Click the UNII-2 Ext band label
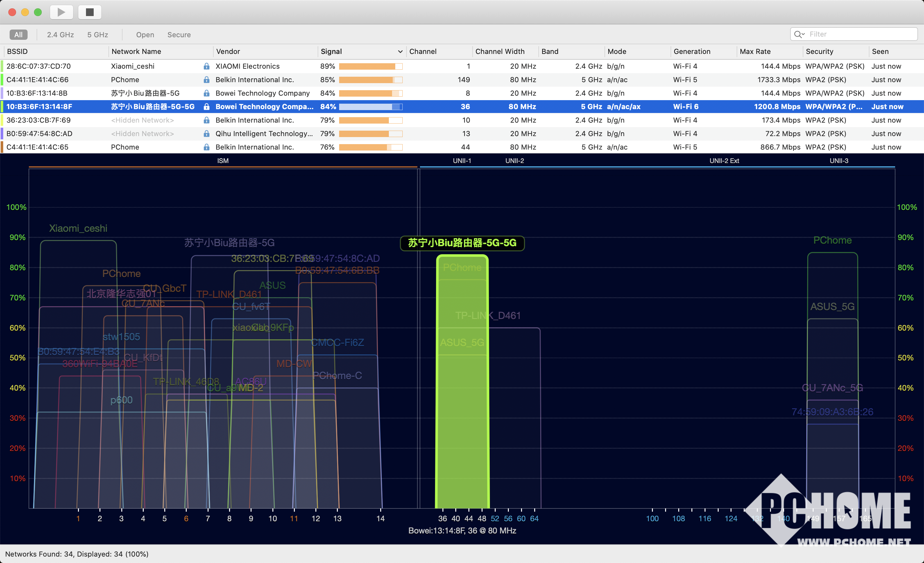The image size is (924, 563). [x=724, y=160]
